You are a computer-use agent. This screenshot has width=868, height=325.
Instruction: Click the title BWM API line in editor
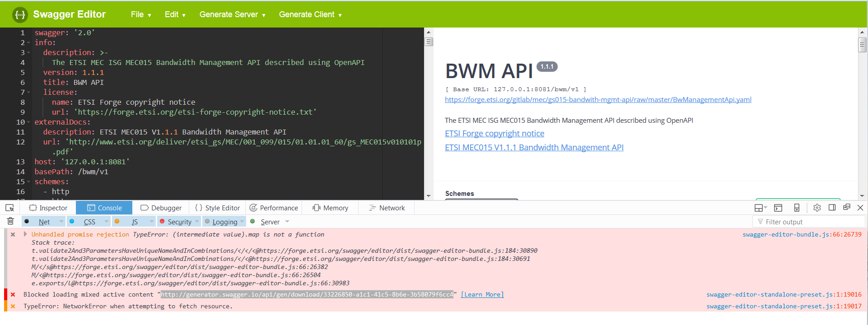tap(73, 82)
